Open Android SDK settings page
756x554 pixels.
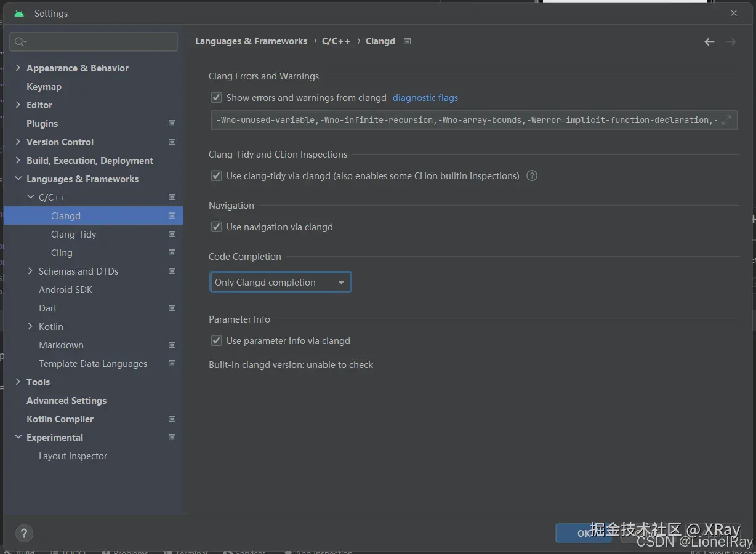(x=65, y=289)
